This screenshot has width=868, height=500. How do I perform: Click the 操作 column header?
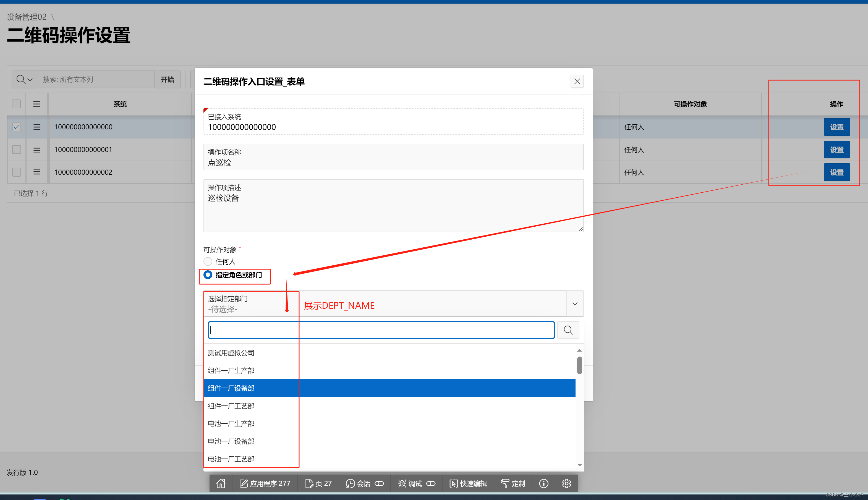836,104
